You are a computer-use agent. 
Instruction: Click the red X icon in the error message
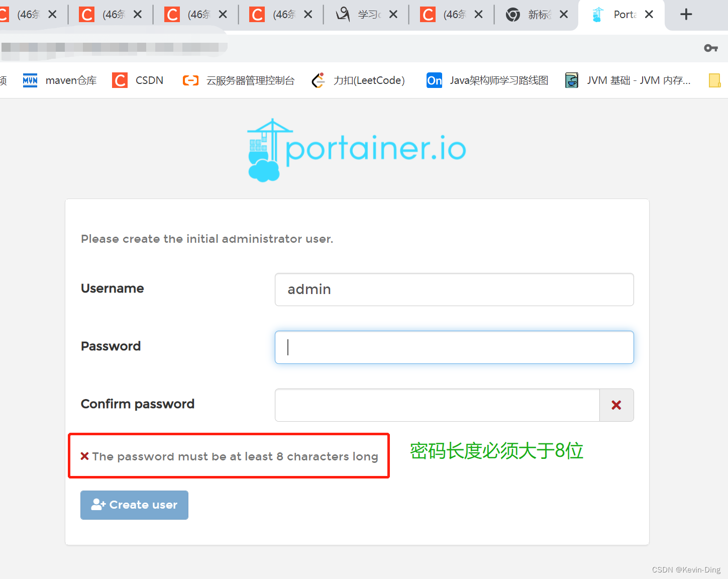point(85,456)
